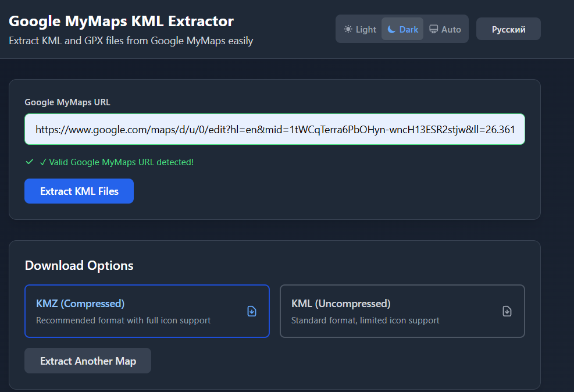This screenshot has height=392, width=574.
Task: Click the Google MyMaps URL label
Action: (x=67, y=102)
